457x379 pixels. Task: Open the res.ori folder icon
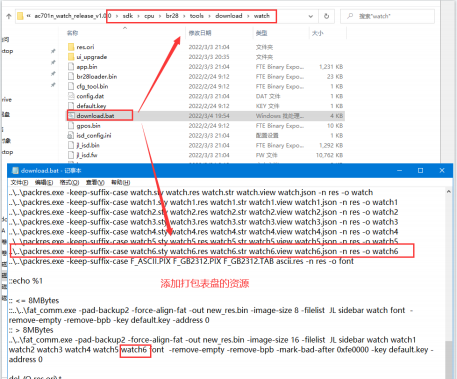(71, 47)
